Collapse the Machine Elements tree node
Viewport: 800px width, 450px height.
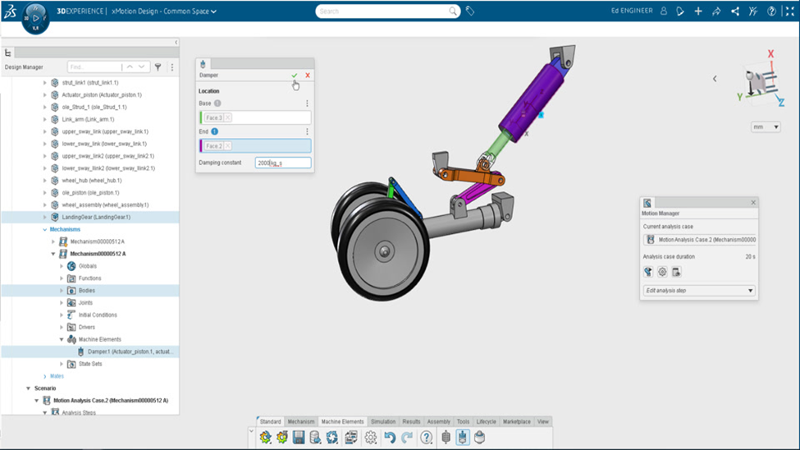61,339
